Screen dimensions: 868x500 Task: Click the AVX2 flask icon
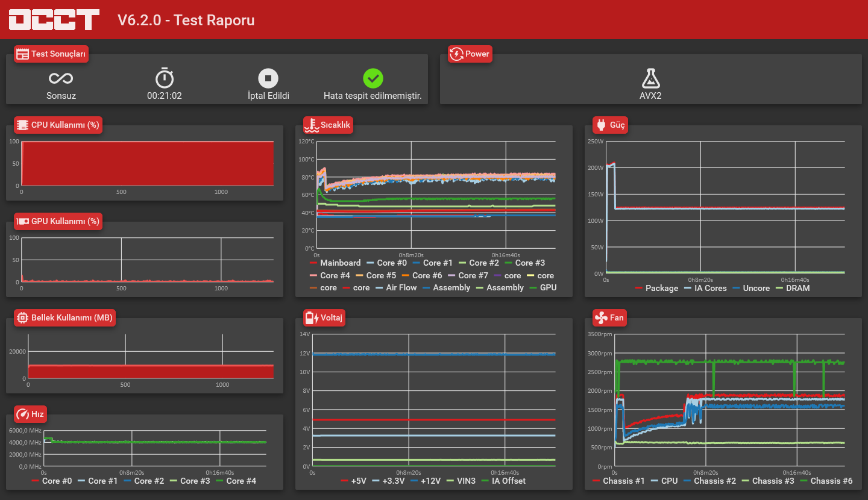tap(650, 78)
